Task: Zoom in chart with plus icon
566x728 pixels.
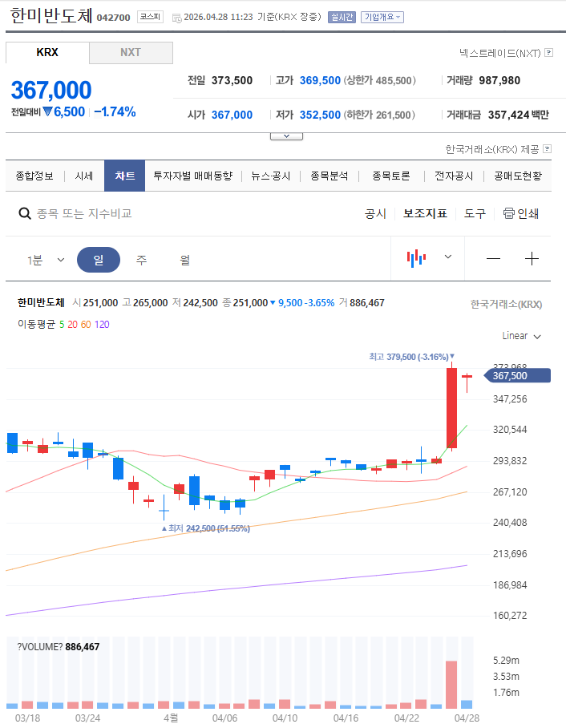Action: 532,259
